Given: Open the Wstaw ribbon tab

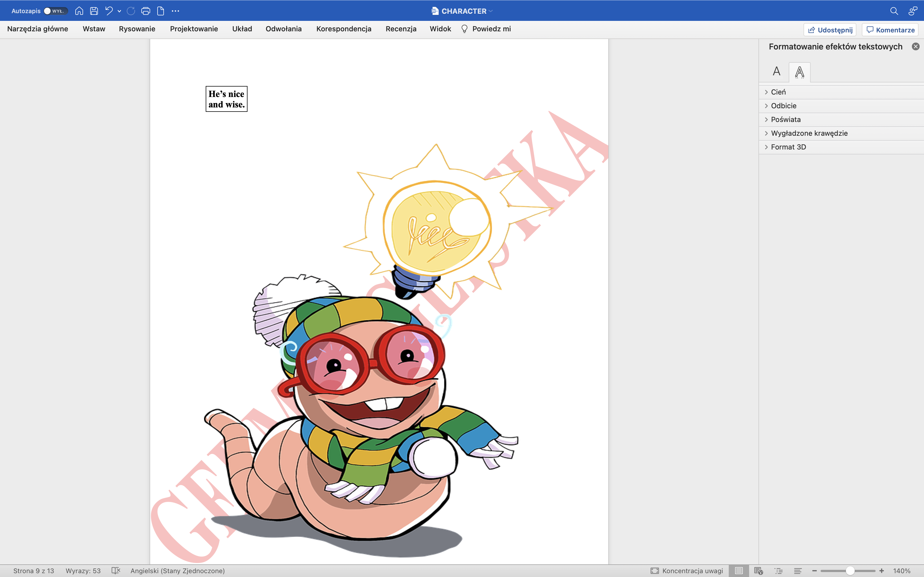Looking at the screenshot, I should click(x=94, y=29).
